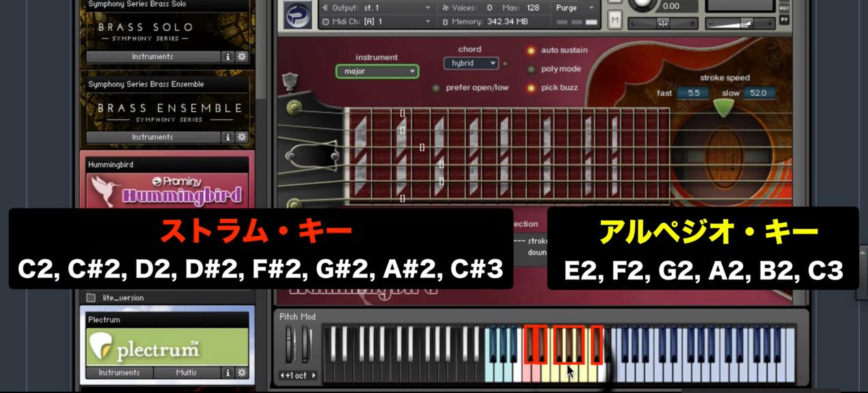The width and height of the screenshot is (868, 393).
Task: Open Plectrum Instruments tab
Action: (x=119, y=372)
